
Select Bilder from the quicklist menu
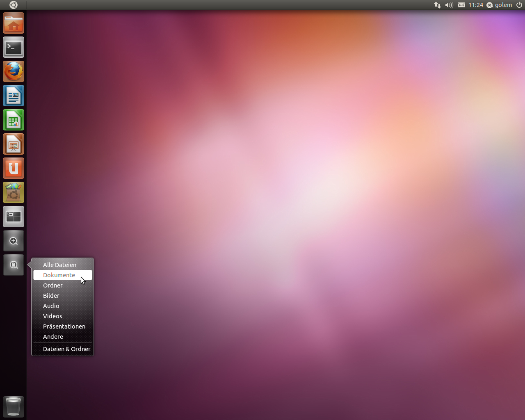51,296
